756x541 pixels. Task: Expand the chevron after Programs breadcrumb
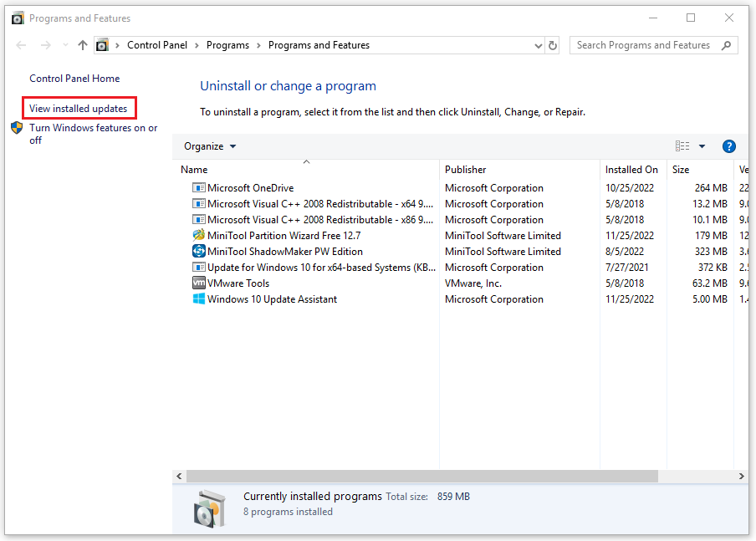[259, 45]
